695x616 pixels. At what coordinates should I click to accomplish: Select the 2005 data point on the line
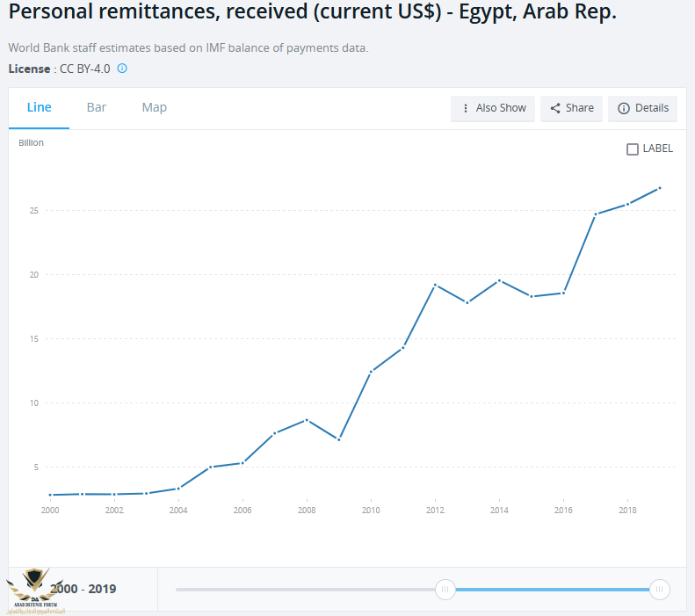coord(210,467)
